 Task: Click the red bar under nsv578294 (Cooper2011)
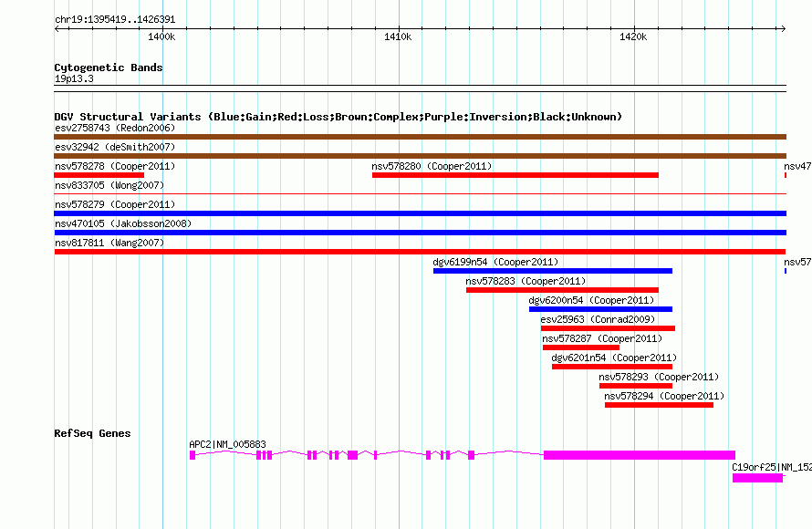coord(660,405)
